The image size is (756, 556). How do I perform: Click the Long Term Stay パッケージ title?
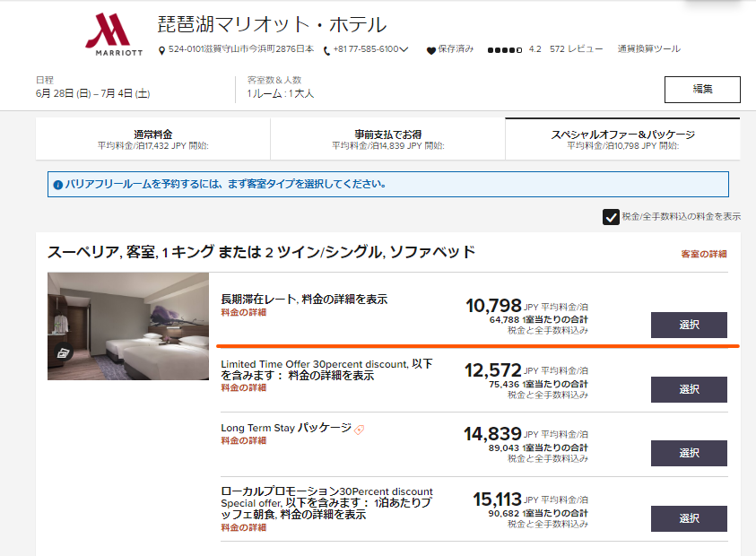(x=286, y=428)
